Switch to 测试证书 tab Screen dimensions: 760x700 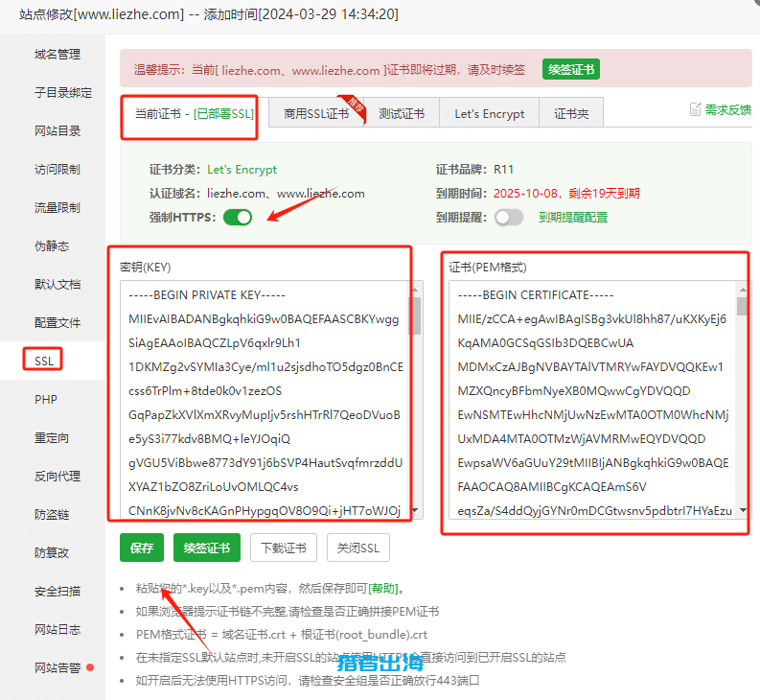(x=402, y=114)
